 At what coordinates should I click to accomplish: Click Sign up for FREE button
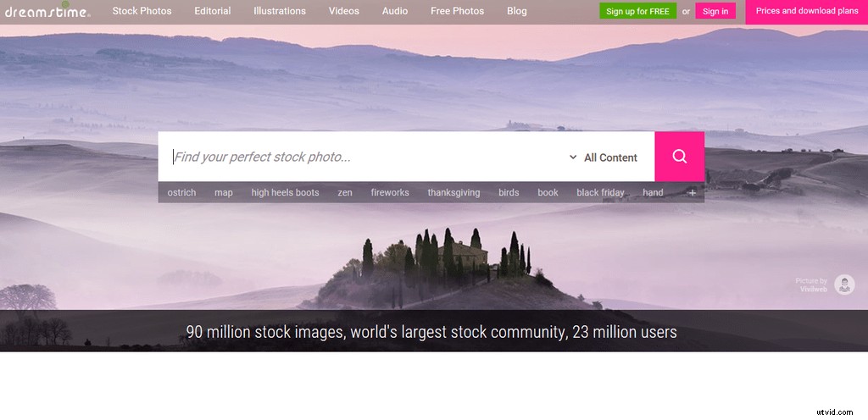637,11
